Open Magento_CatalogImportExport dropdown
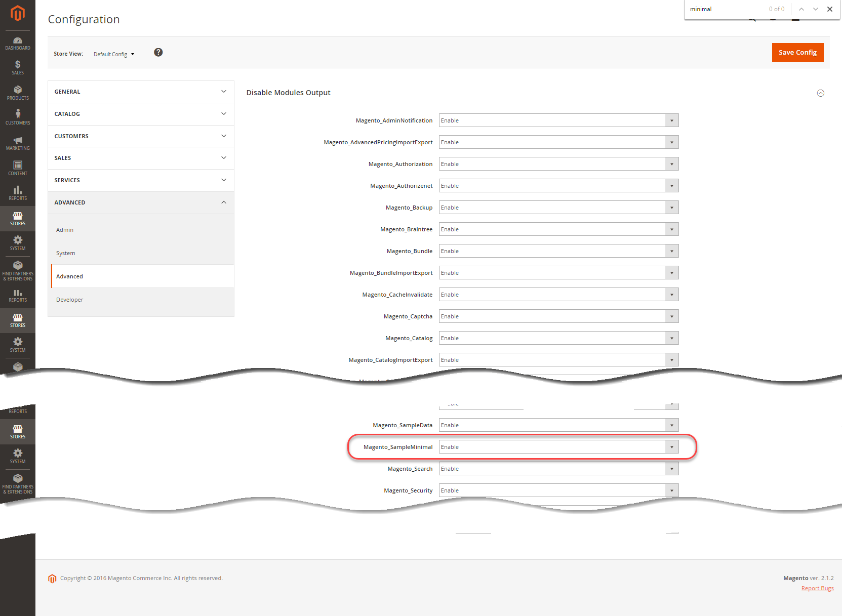Screen dimensions: 842x616 [558, 360]
